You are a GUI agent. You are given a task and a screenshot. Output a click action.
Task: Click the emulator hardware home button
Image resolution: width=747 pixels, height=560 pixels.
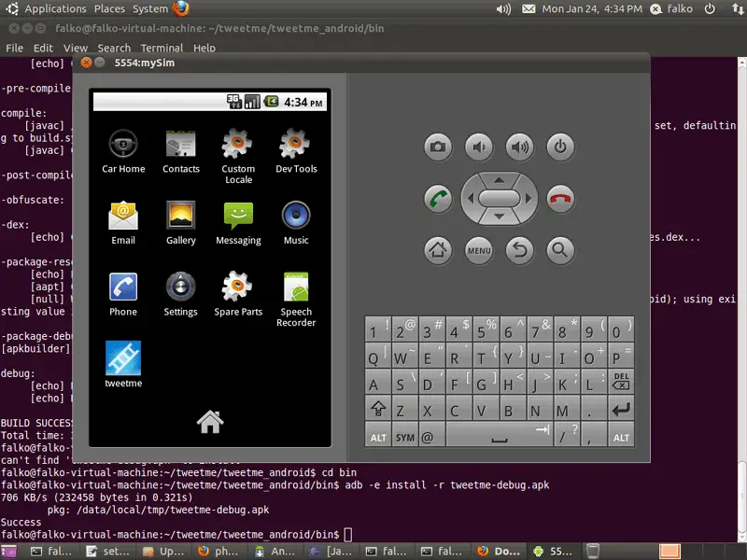[x=438, y=250]
